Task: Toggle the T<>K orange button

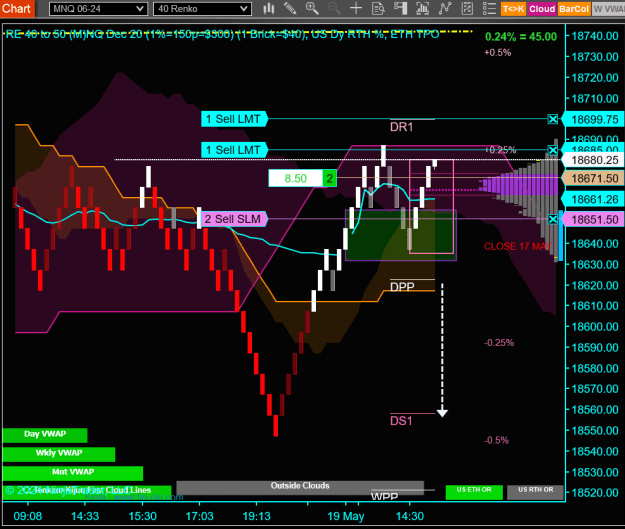Action: coord(513,9)
